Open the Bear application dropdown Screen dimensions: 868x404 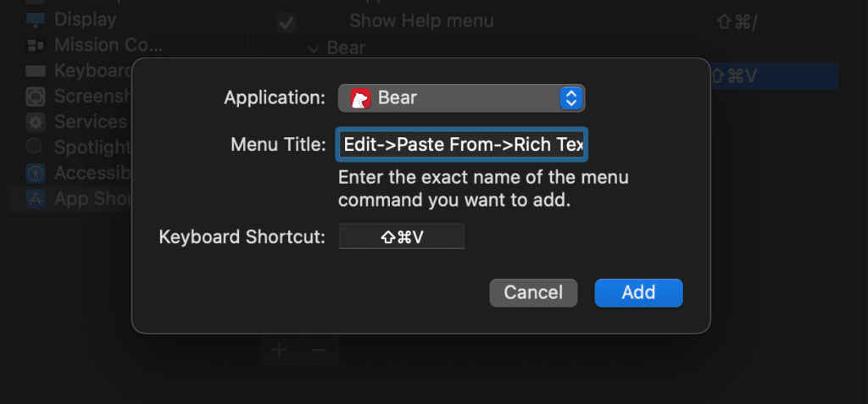pyautogui.click(x=461, y=98)
